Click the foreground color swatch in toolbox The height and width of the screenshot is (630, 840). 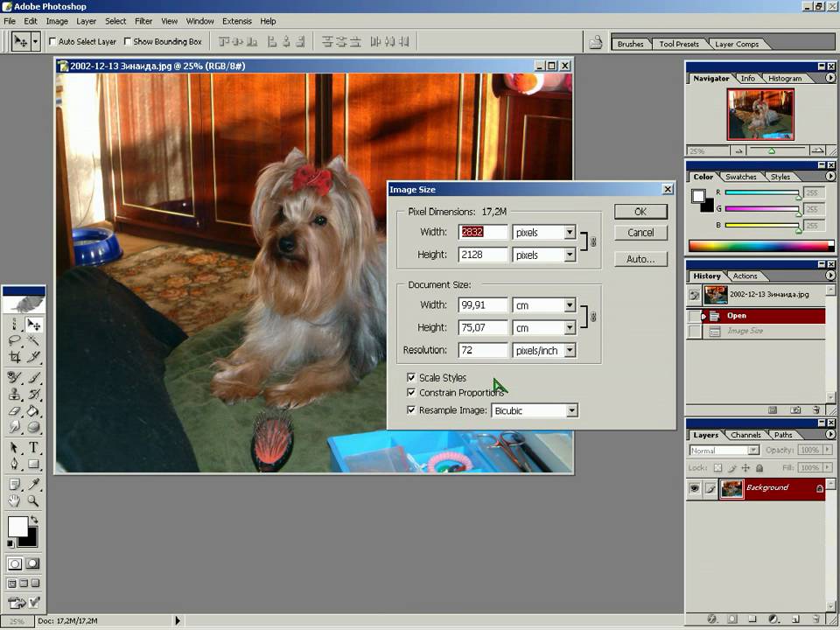click(x=17, y=527)
